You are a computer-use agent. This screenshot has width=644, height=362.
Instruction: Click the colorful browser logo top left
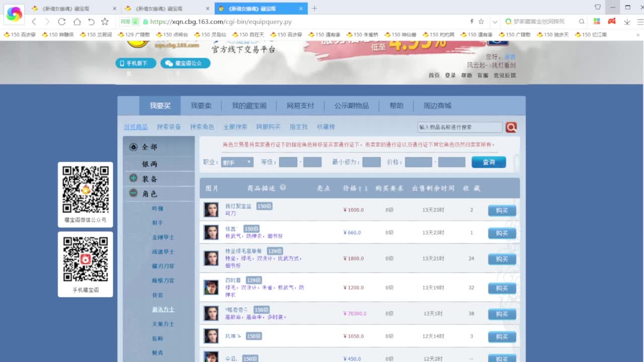pos(14,14)
